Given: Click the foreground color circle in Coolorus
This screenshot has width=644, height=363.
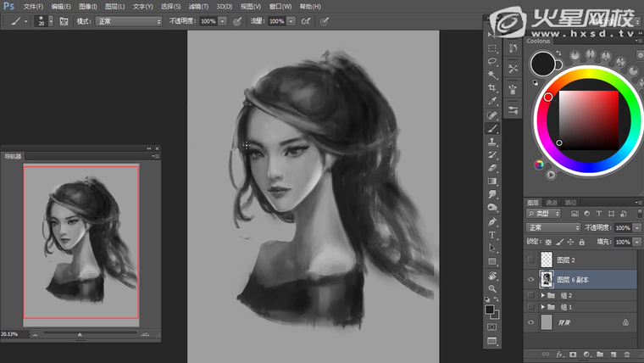Looking at the screenshot, I should coord(541,64).
